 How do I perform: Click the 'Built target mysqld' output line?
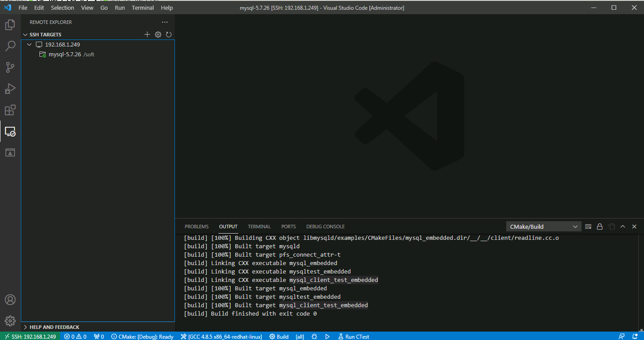[242, 246]
